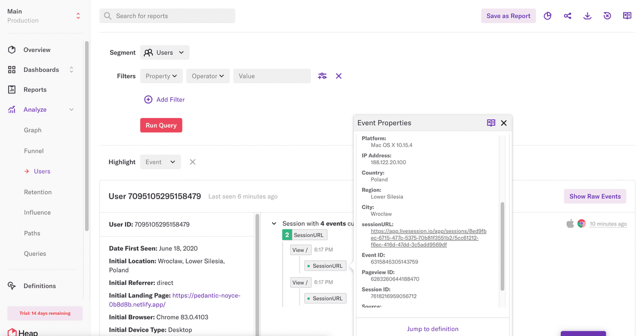Open the Retention section in the sidebar
This screenshot has height=336, width=644.
pos(38,192)
